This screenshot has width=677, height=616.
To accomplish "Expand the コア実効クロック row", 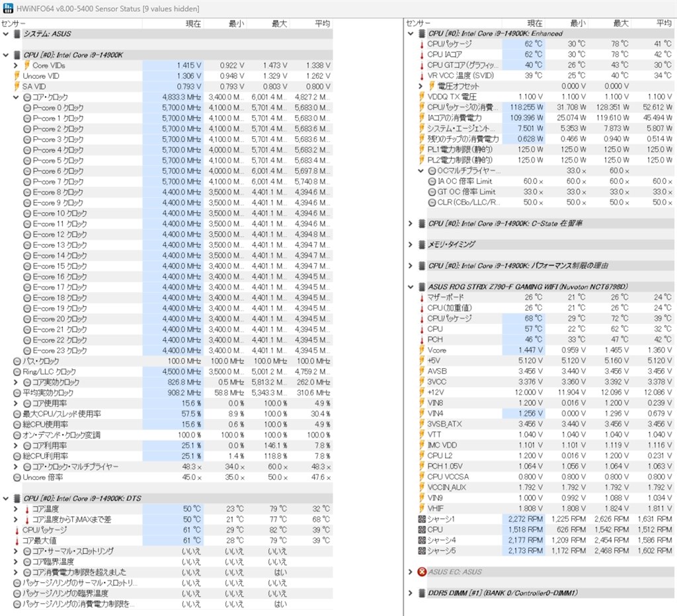I will tap(16, 382).
